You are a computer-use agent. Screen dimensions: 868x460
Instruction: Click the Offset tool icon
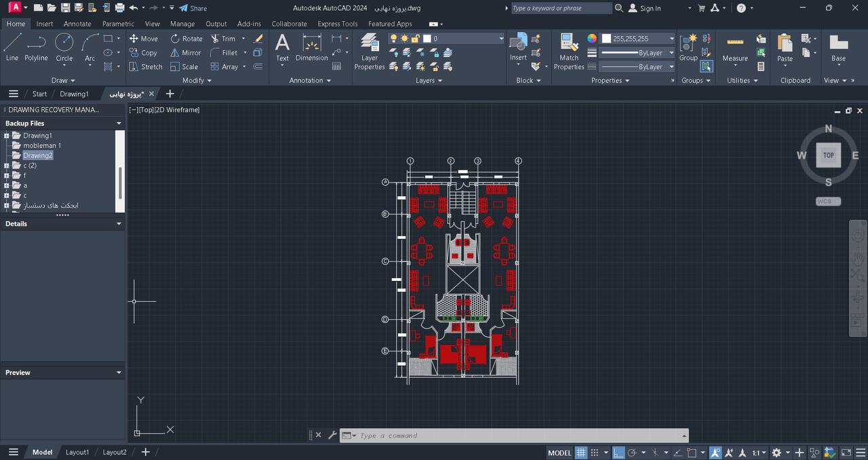[258, 66]
